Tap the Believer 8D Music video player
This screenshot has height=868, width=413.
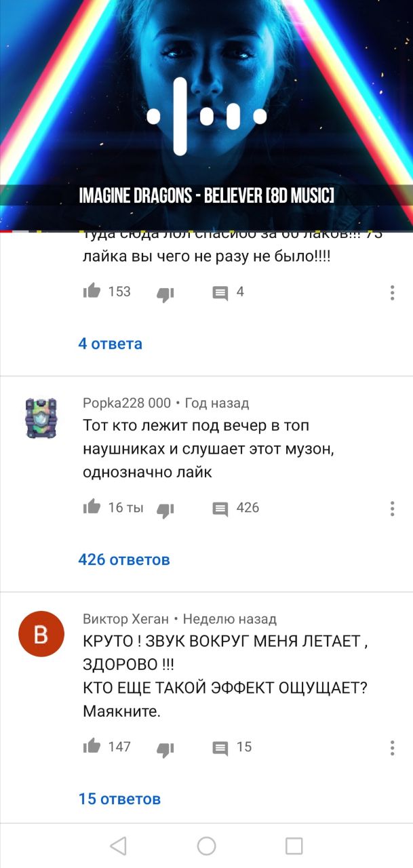206,115
